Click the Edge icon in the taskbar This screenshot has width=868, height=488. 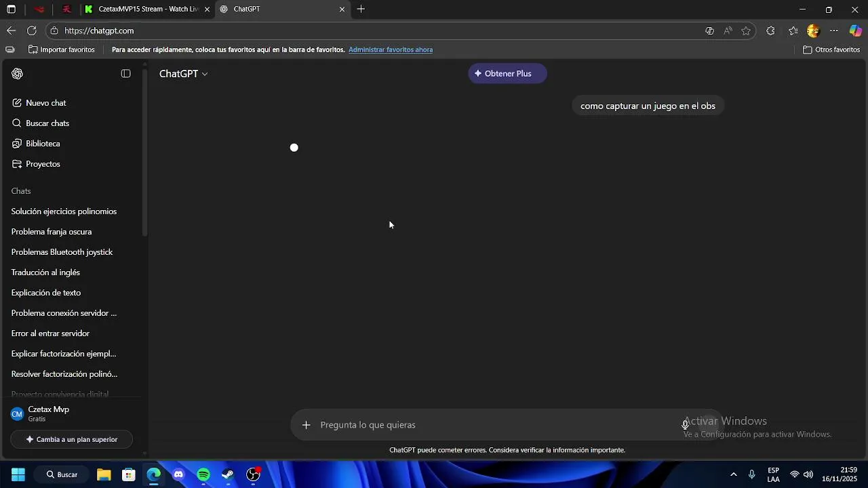coord(154,474)
